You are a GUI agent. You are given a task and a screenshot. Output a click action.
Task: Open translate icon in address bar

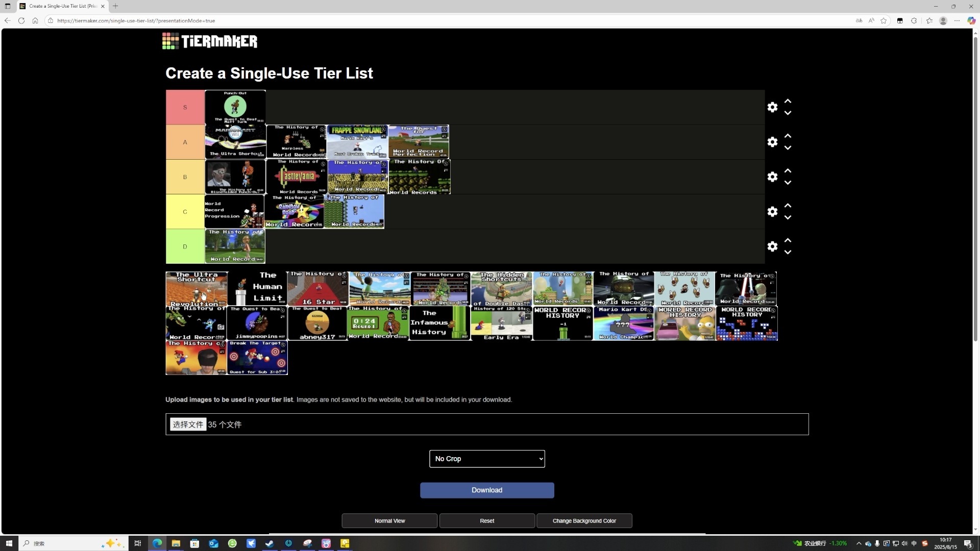coord(859,21)
